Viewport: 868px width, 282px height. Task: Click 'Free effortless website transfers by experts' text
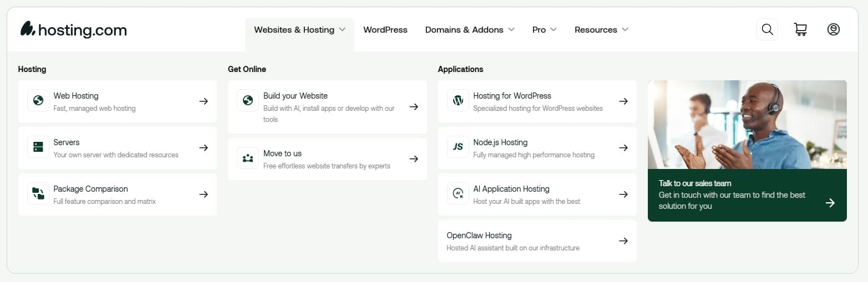click(327, 166)
